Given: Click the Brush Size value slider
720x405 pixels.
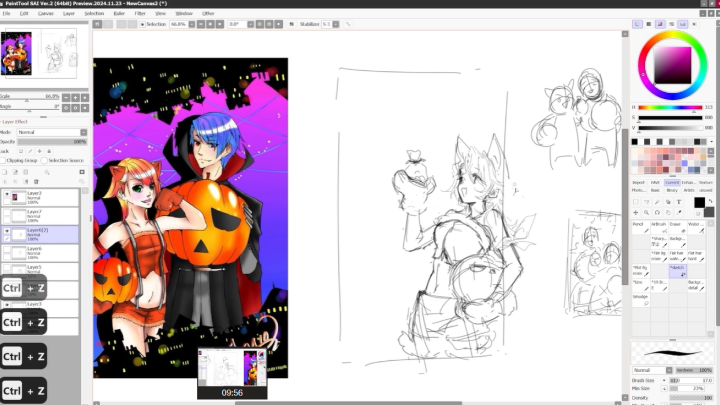Looking at the screenshot, I should coord(691,380).
